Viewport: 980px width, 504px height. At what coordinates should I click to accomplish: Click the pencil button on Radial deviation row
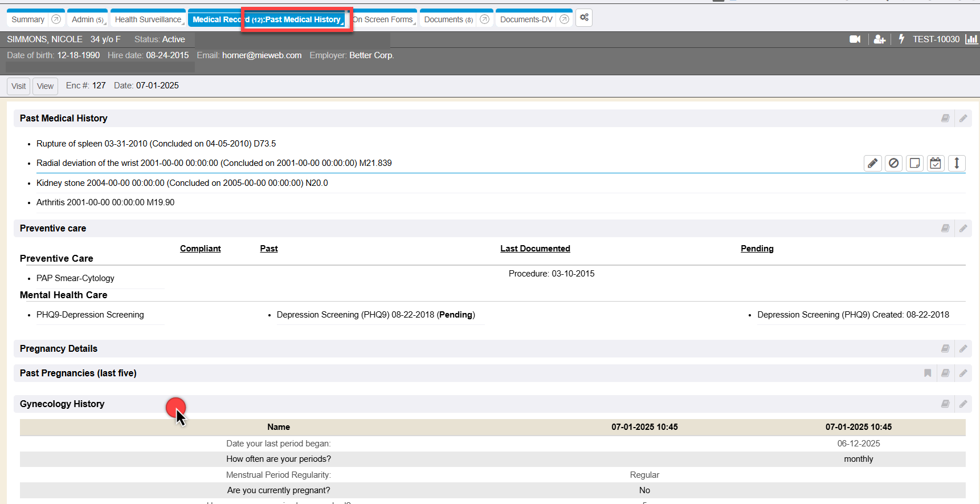point(872,164)
